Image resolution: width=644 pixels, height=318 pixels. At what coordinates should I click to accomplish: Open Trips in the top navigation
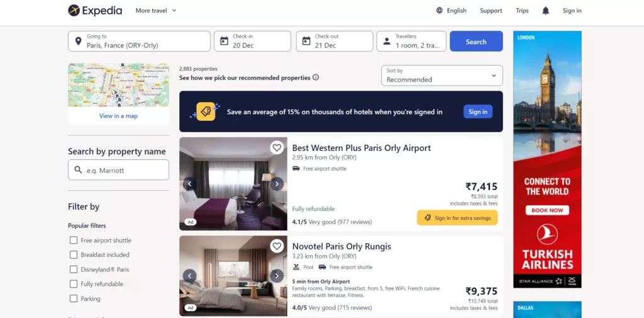(x=522, y=11)
